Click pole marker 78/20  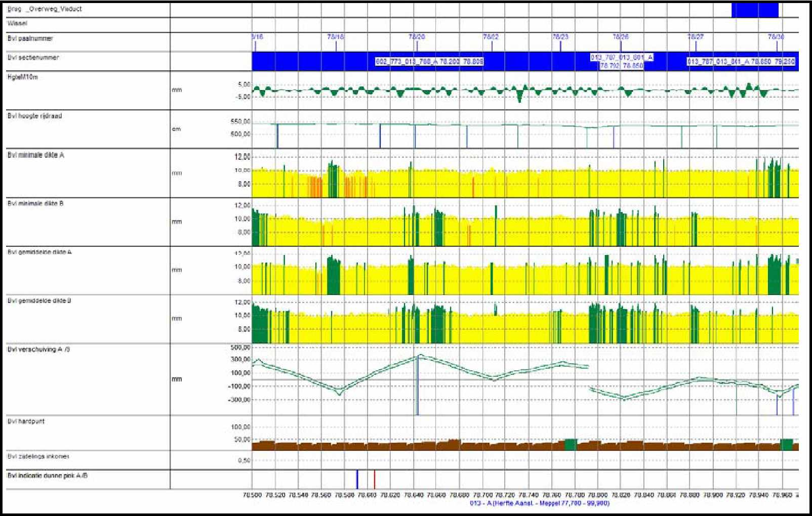(417, 37)
